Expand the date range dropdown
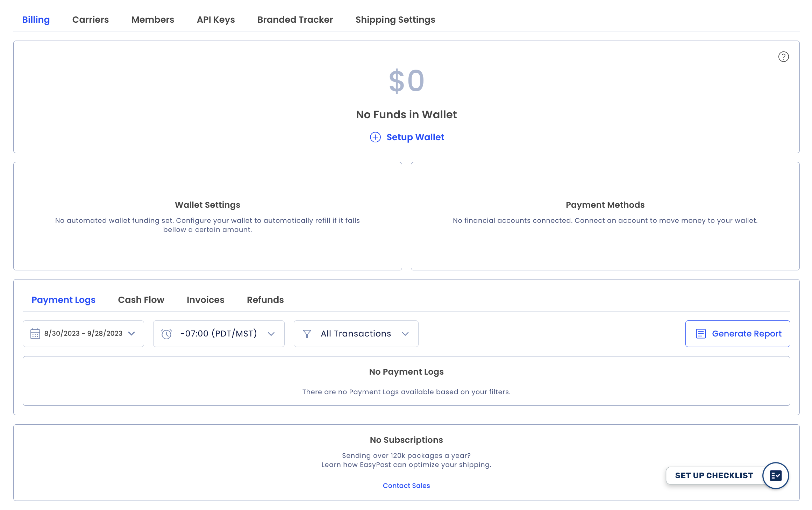Image resolution: width=812 pixels, height=510 pixels. point(132,333)
